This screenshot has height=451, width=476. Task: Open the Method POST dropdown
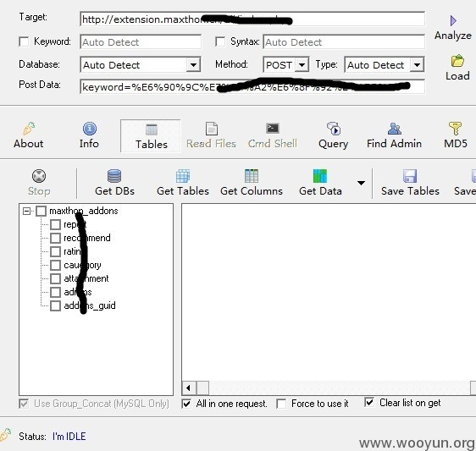click(x=302, y=65)
